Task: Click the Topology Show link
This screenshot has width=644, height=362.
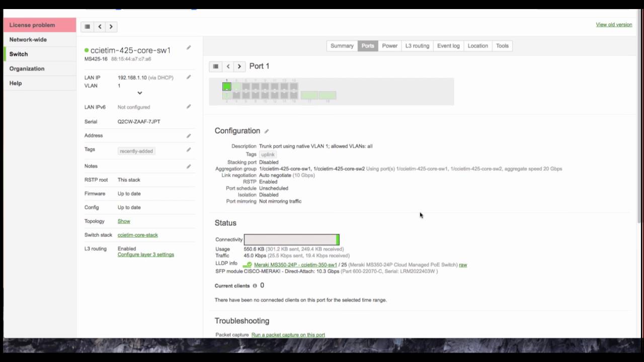Action: [124, 221]
